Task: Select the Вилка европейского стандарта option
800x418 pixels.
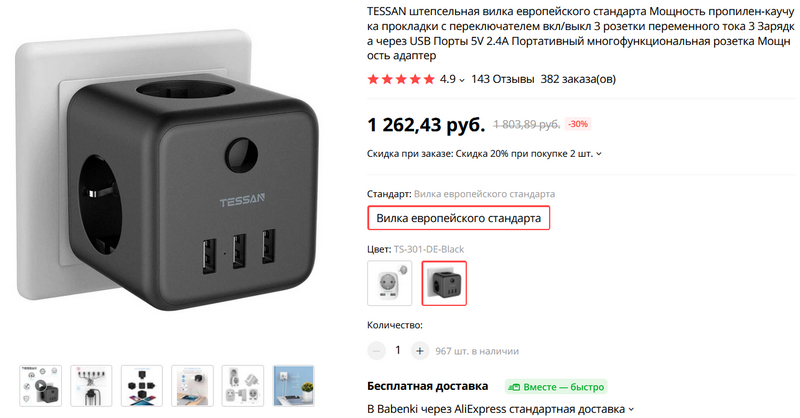Action: point(458,218)
